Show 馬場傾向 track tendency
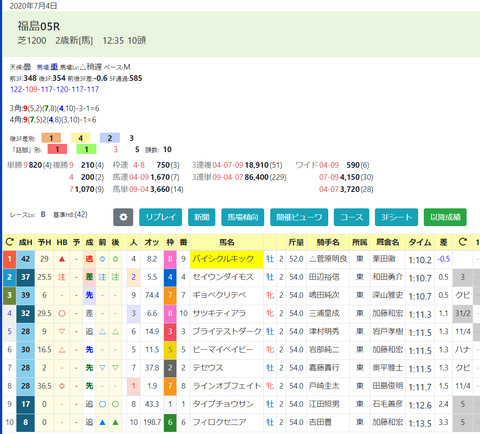Screen dimensions: 480x434 point(243,217)
